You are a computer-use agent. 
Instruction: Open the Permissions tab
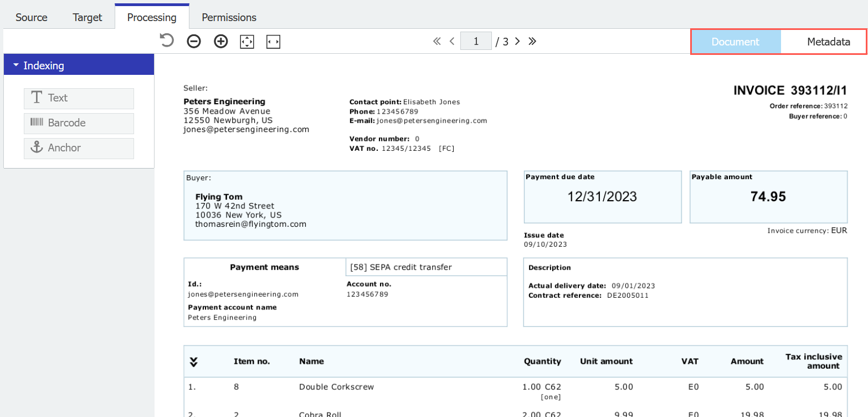[228, 17]
